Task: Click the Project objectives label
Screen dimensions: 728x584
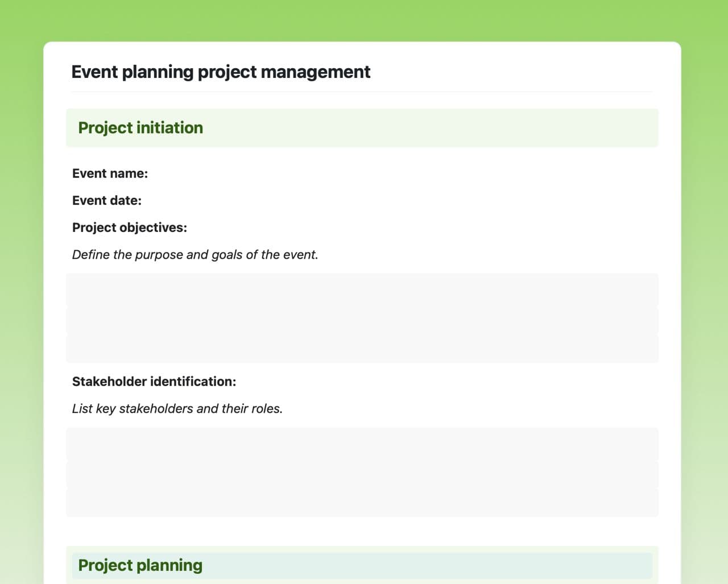Action: pos(129,227)
